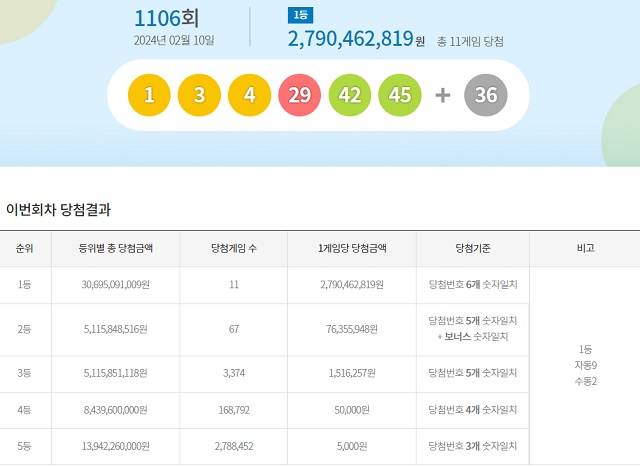Screen dimensions: 640x467
Task: Click the per-game amount 50,000원
Action: pyautogui.click(x=352, y=410)
